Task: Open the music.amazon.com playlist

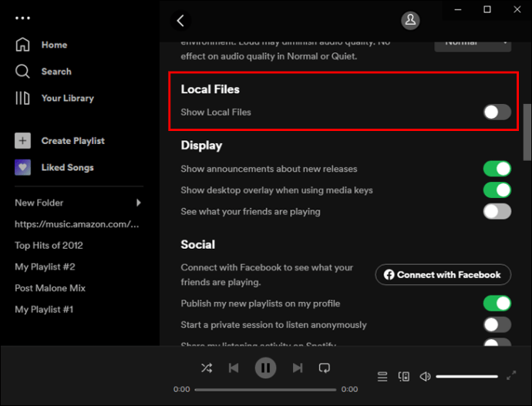Action: pos(77,224)
